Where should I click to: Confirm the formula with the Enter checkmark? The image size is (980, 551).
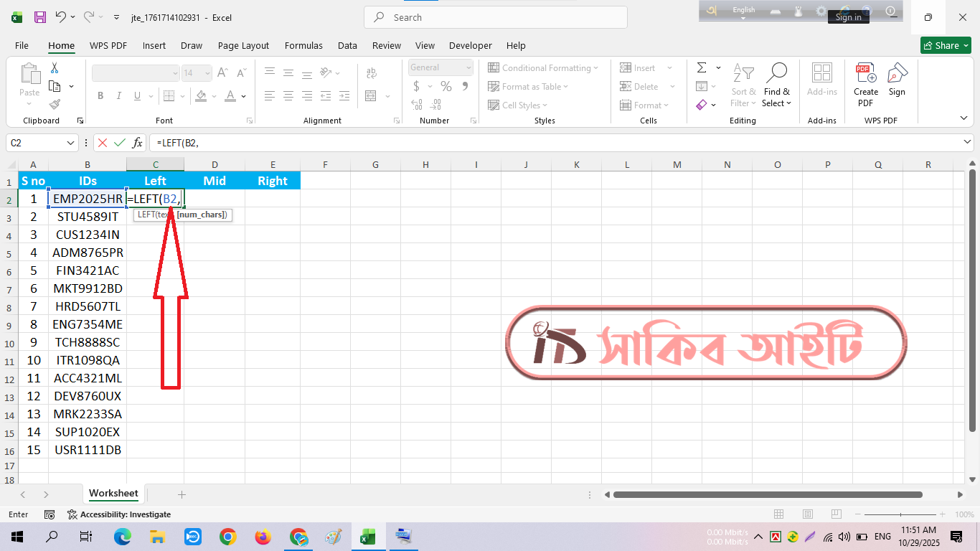tap(120, 143)
